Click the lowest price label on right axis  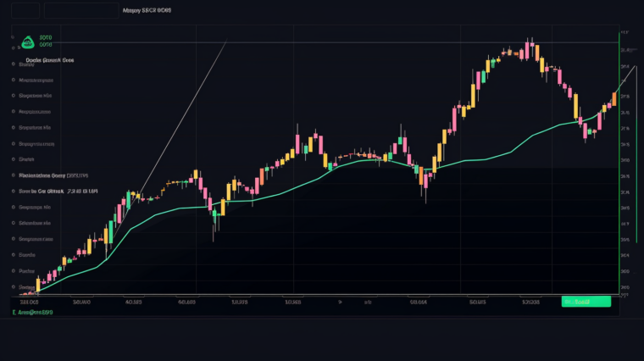pyautogui.click(x=625, y=288)
